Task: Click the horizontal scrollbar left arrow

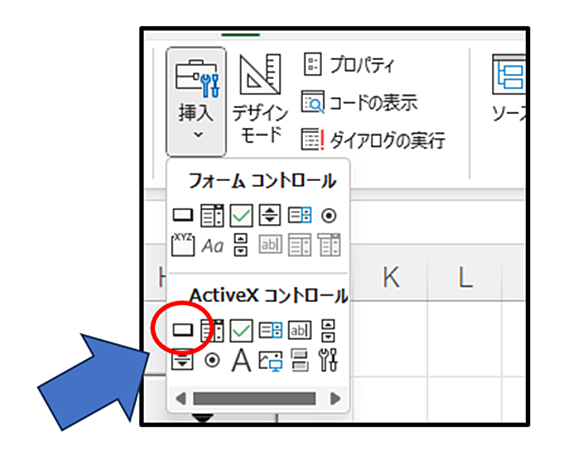Action: pyautogui.click(x=181, y=398)
